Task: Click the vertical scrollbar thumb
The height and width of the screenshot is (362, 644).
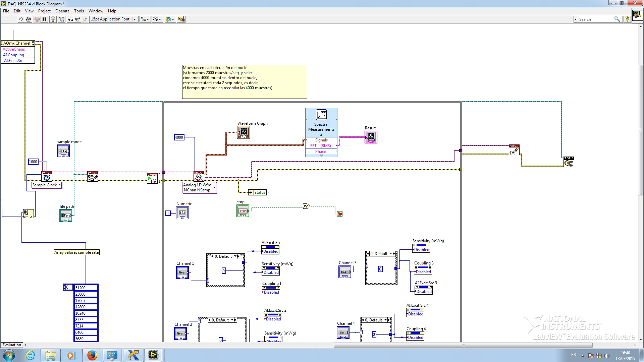Action: coord(641,130)
